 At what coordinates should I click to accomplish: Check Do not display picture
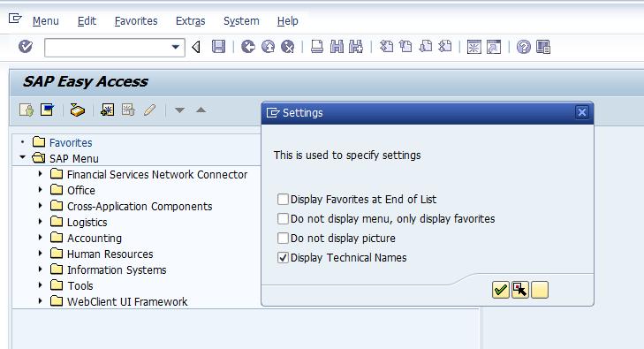click(x=283, y=239)
